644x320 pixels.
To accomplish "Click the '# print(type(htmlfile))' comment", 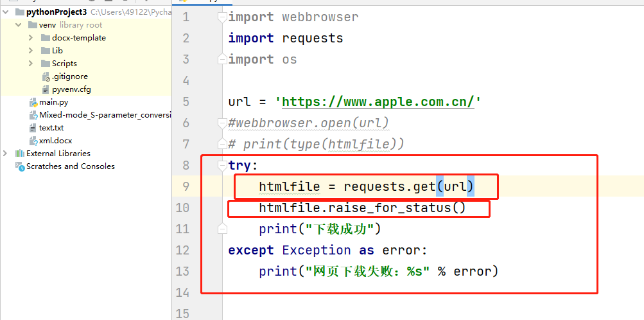I will click(x=317, y=144).
